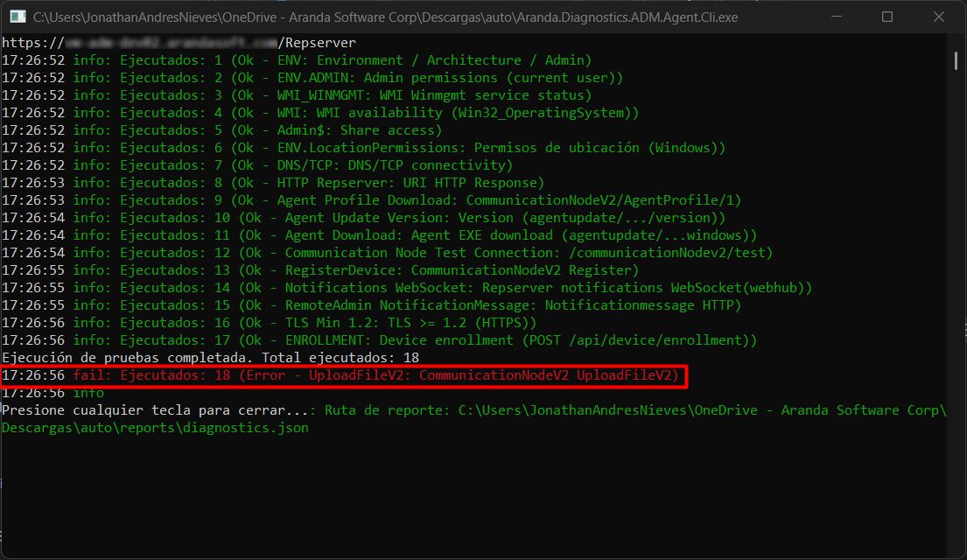Click the console app icon in title bar
The image size is (967, 560).
tap(17, 17)
